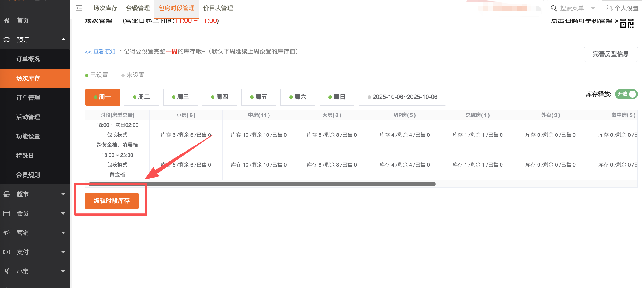The width and height of the screenshot is (644, 288).
Task: Click the megaphone icon beside 营销
Action: pos(7,233)
